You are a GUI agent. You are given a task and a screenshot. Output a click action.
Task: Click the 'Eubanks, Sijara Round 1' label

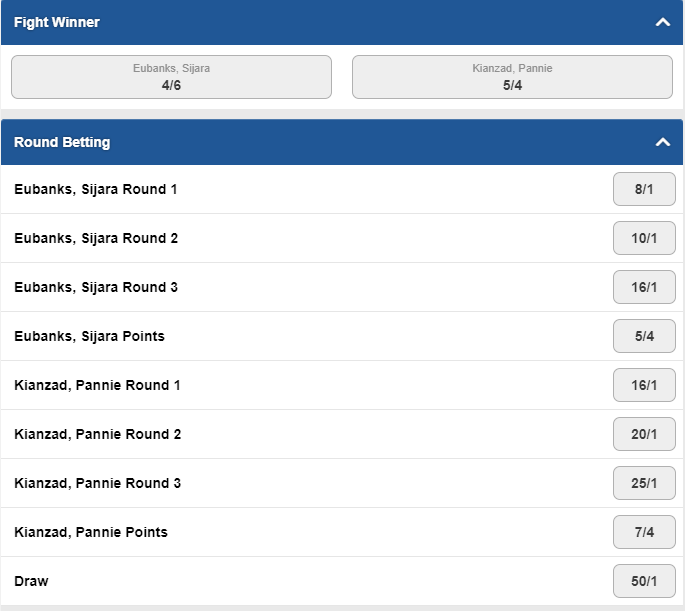(96, 189)
